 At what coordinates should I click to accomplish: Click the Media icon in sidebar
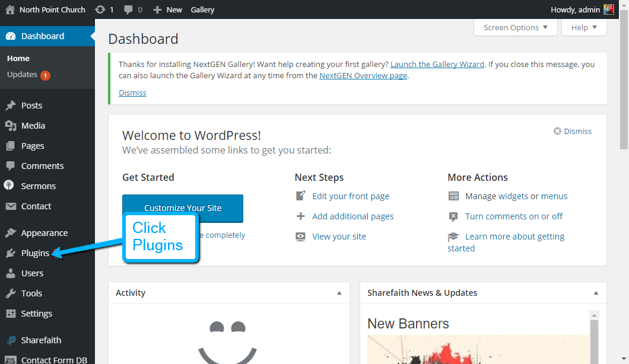click(11, 126)
